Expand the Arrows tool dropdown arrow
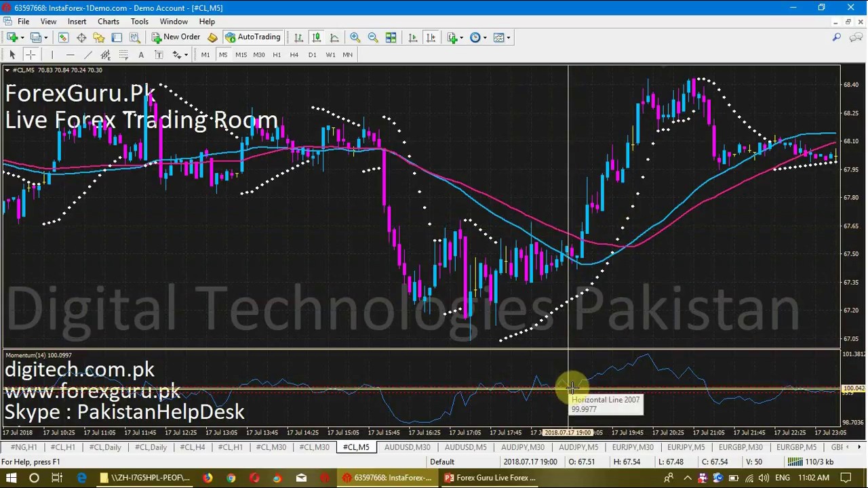Screen dimensions: 868x488 pos(186,55)
